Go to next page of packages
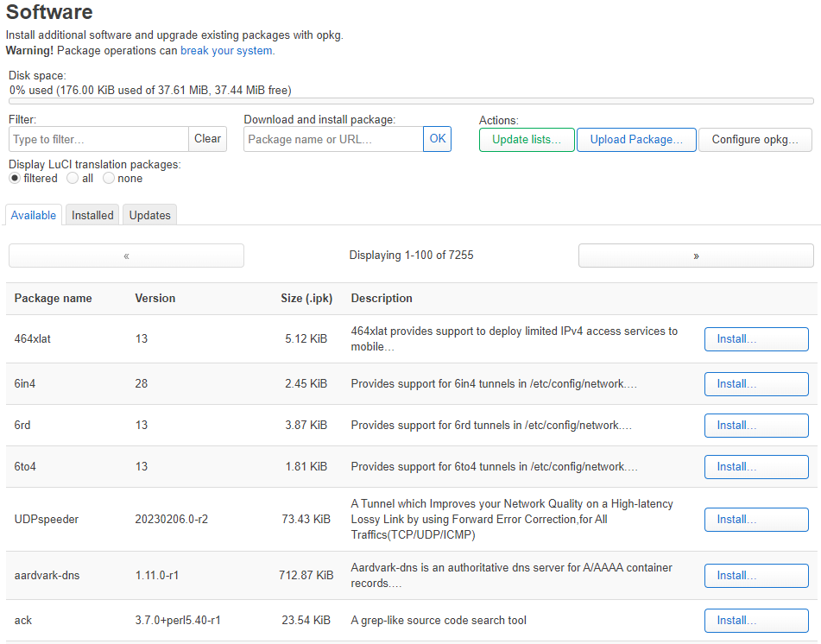This screenshot has width=821, height=644. click(x=696, y=256)
